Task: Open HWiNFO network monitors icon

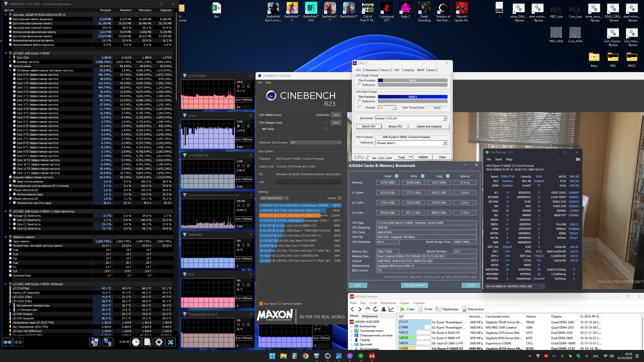Action: coord(108,342)
